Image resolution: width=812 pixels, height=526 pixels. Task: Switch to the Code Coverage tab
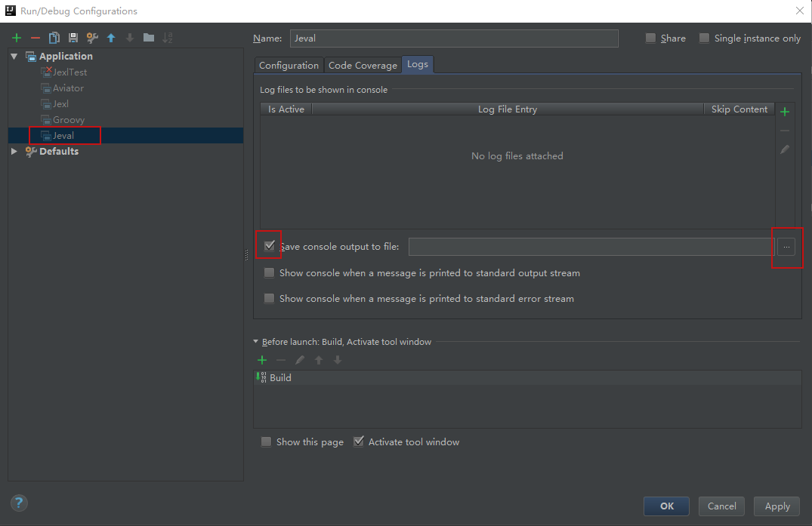363,65
